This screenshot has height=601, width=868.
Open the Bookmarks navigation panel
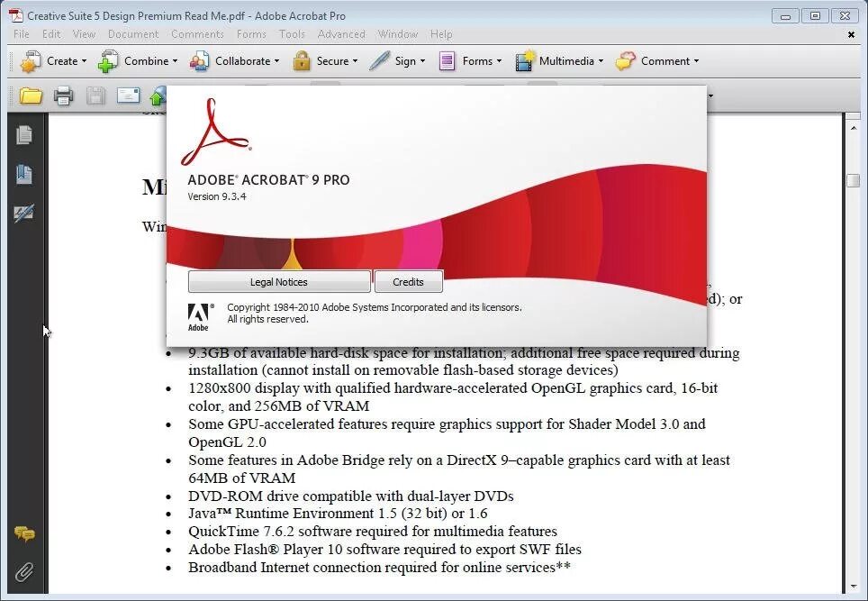(x=23, y=174)
